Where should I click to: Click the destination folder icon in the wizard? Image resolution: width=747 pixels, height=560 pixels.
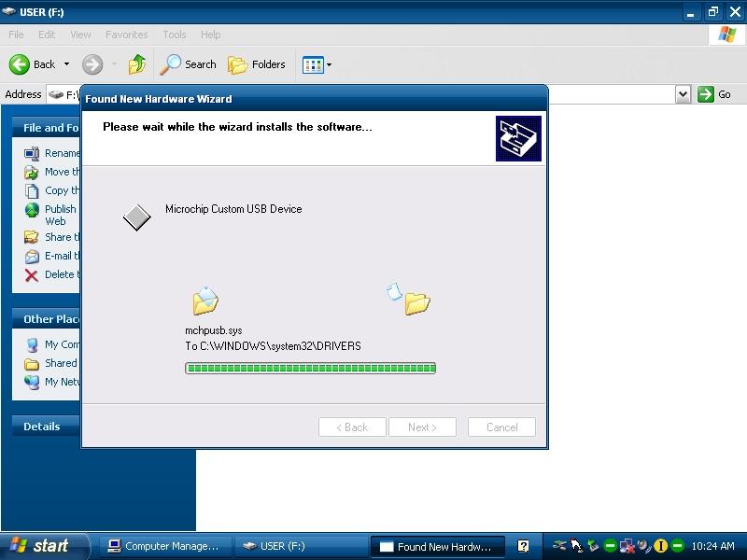[417, 302]
